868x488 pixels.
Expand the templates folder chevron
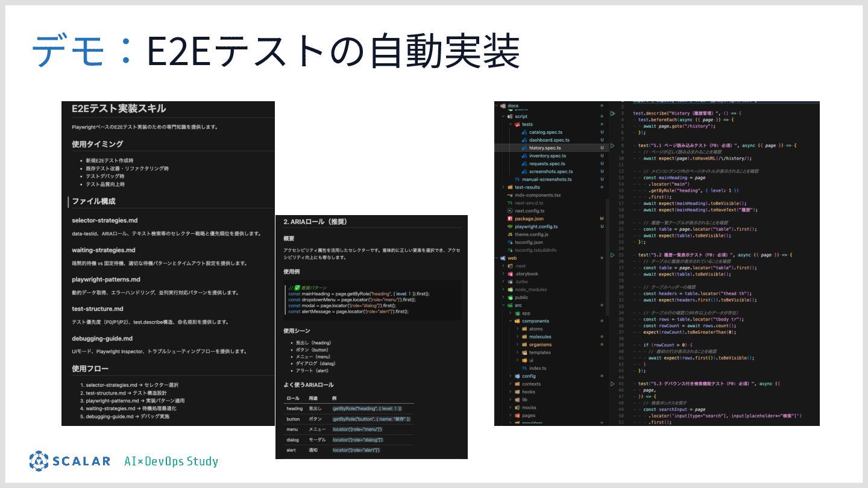point(517,352)
